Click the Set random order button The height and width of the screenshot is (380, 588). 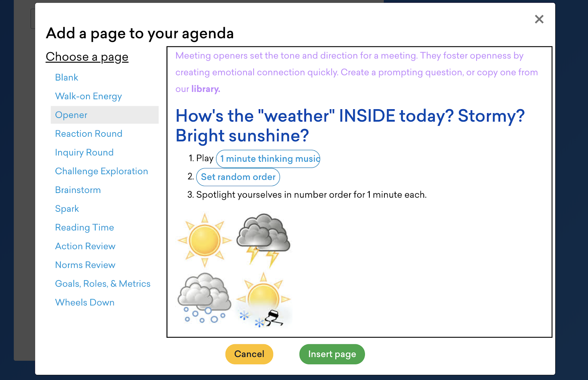click(x=238, y=177)
